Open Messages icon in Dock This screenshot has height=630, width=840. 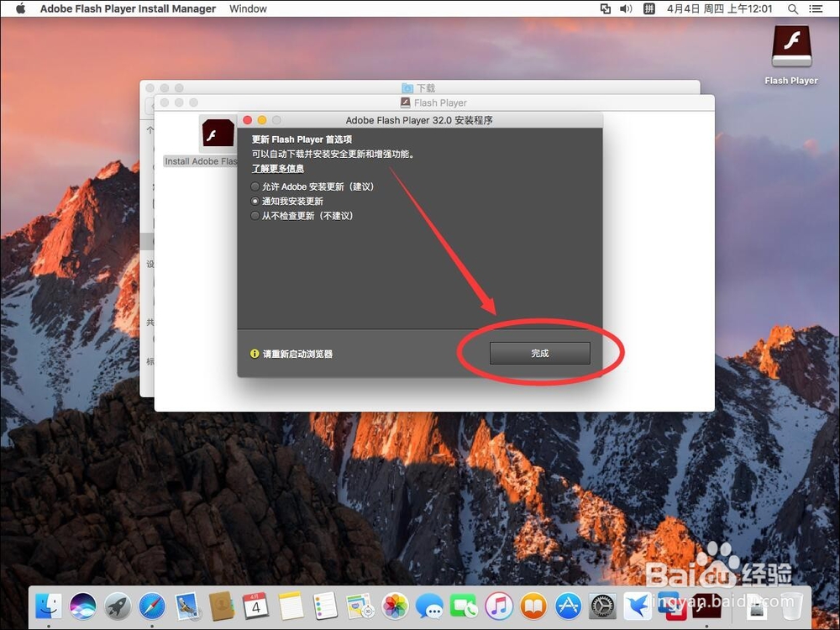tap(429, 606)
